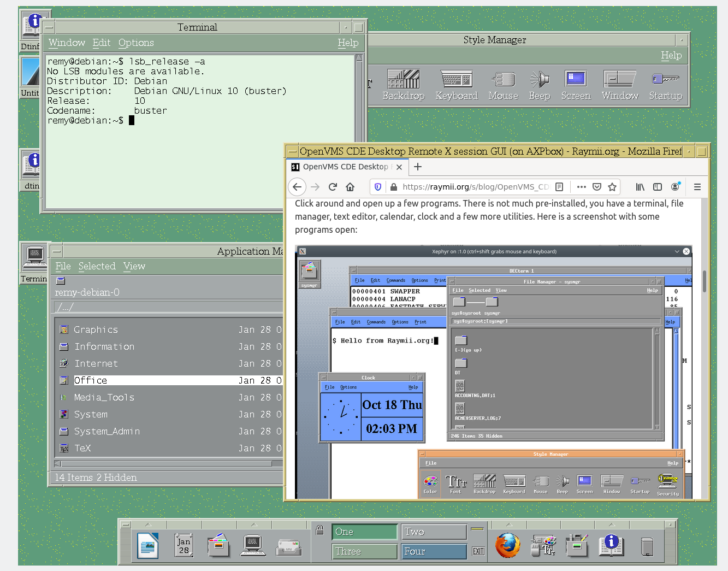The width and height of the screenshot is (728, 571).
Task: Open the Options menu in Terminal
Action: tap(135, 43)
